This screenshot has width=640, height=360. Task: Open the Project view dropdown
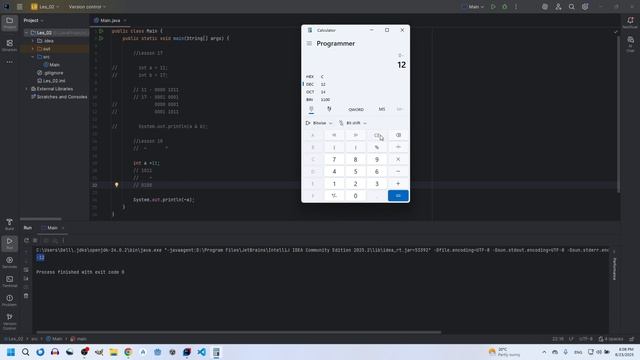tap(33, 20)
